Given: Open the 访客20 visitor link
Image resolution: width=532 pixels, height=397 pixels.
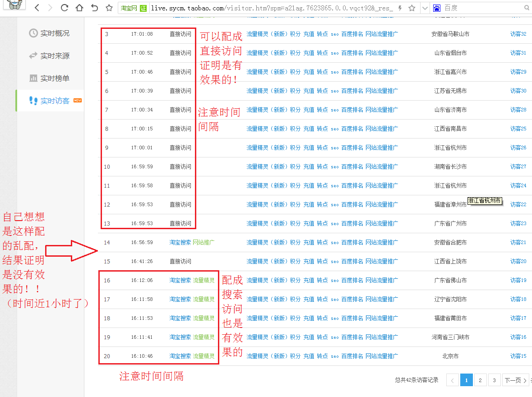Looking at the screenshot, I should pos(518,262).
